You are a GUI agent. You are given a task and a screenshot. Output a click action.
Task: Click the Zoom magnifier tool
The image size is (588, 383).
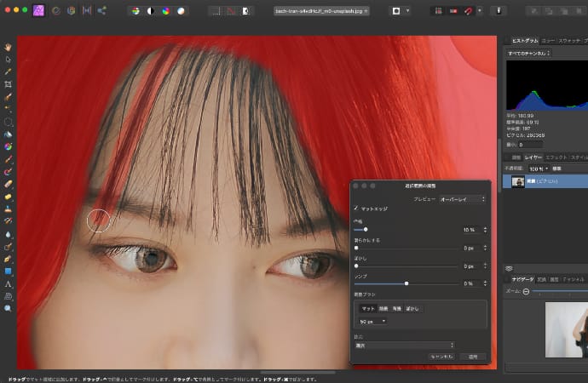pyautogui.click(x=8, y=308)
